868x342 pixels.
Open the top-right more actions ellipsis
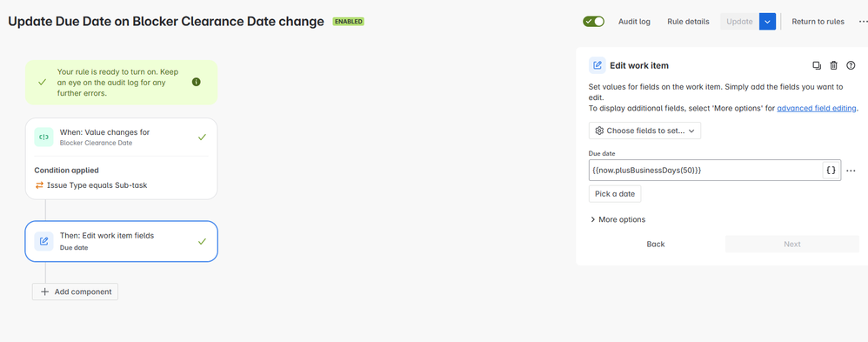coord(863,22)
